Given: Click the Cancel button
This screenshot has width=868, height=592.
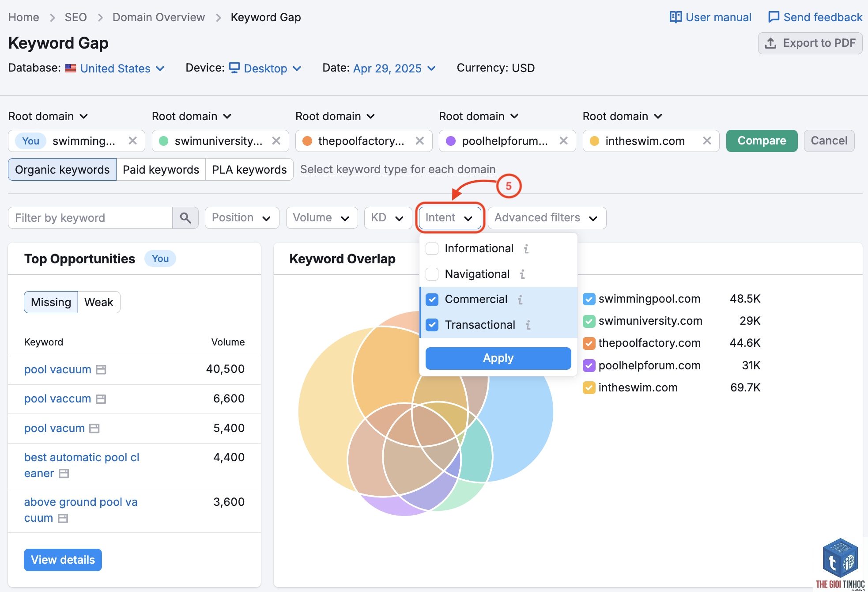Looking at the screenshot, I should click(x=829, y=141).
